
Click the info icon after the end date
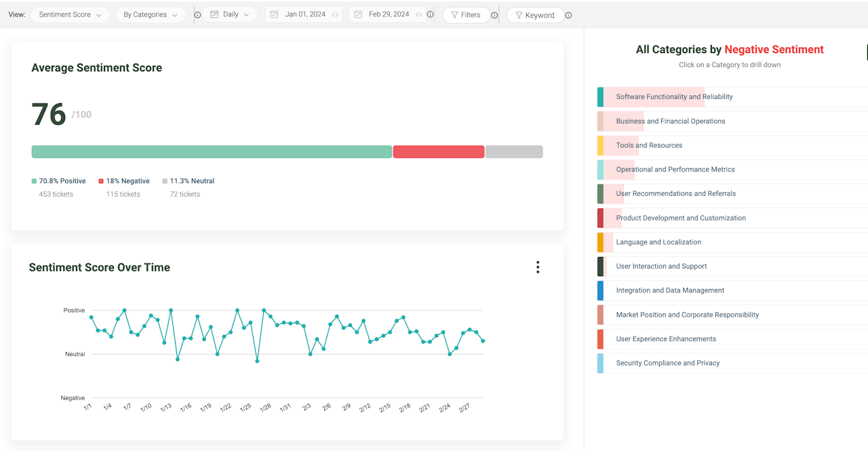[x=430, y=14]
